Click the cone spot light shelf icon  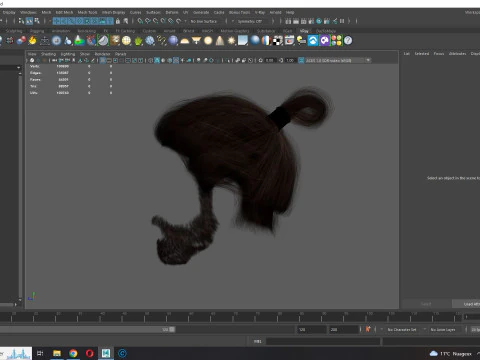(x=220, y=41)
